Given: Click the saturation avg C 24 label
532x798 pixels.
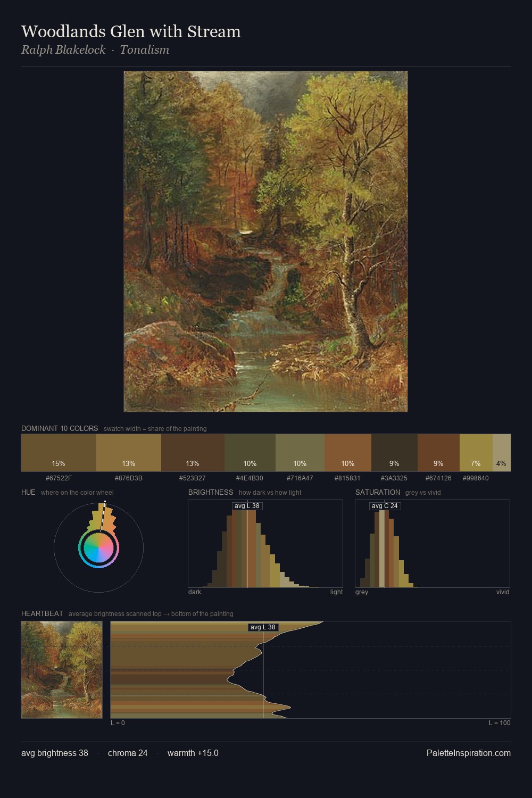Looking at the screenshot, I should pos(385,506).
